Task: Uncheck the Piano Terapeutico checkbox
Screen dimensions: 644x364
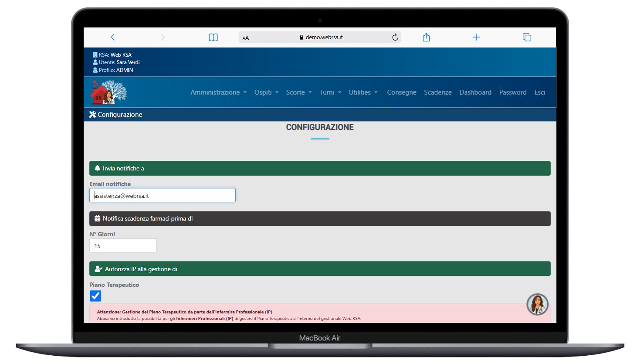Action: tap(95, 296)
